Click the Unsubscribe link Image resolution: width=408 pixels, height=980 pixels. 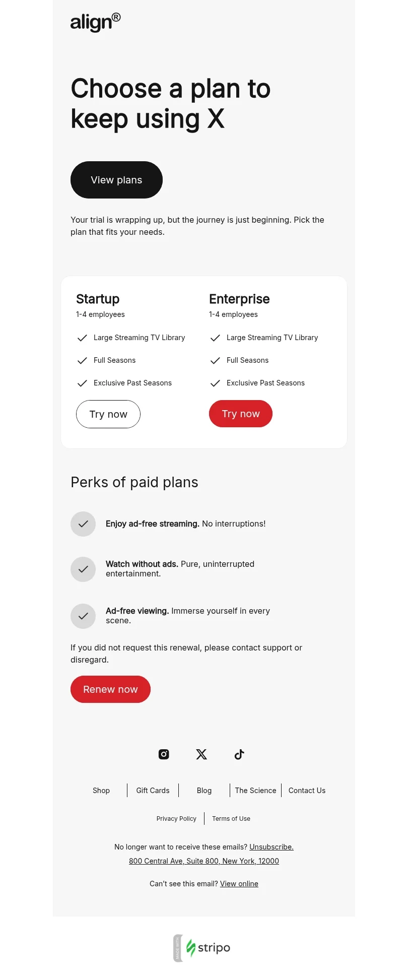pyautogui.click(x=271, y=847)
